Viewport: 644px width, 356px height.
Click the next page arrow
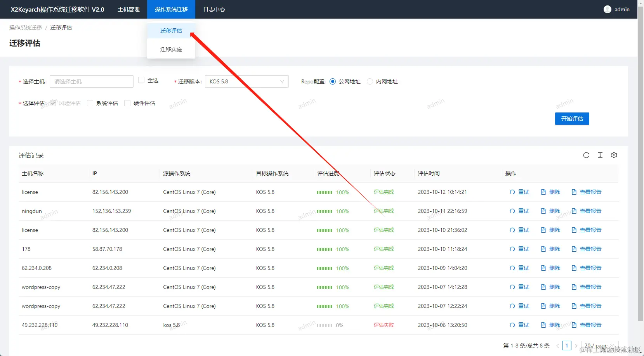tap(576, 346)
